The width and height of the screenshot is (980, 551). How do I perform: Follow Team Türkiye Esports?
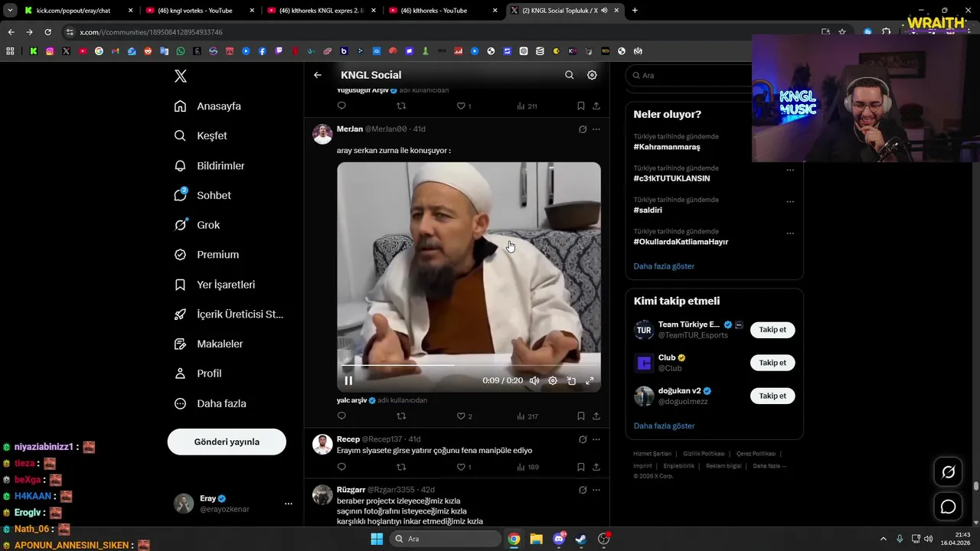(x=773, y=330)
